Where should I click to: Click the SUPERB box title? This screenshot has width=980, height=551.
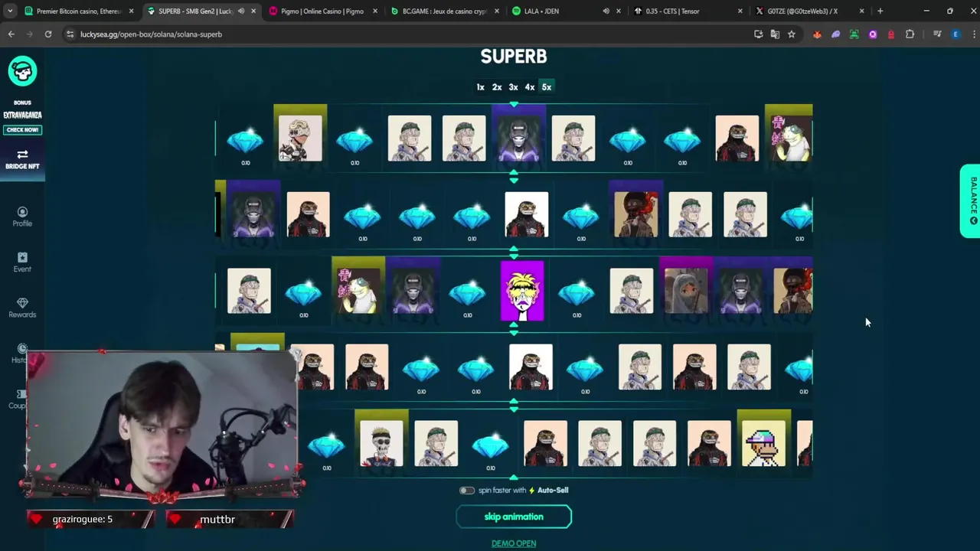[x=514, y=57]
